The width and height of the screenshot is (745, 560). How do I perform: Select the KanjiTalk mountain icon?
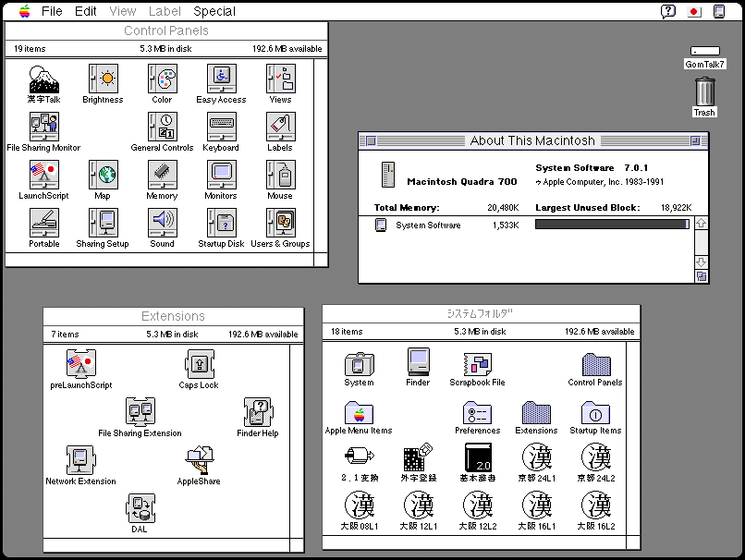(43, 79)
